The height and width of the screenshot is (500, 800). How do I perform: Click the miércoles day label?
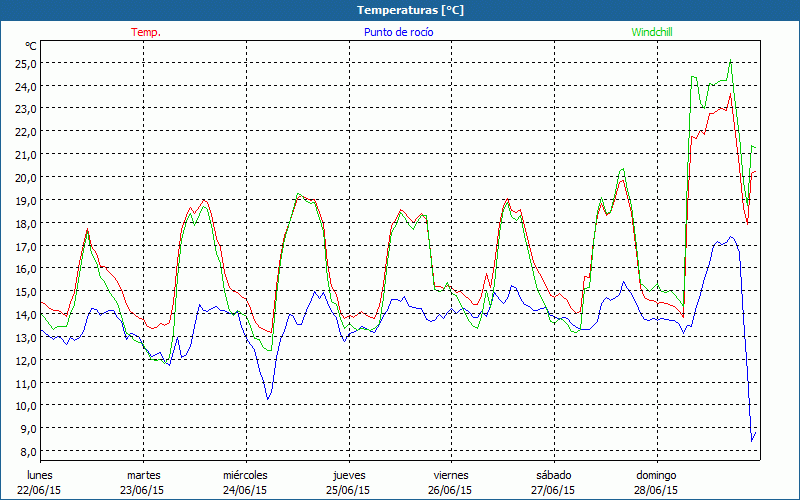pyautogui.click(x=245, y=475)
